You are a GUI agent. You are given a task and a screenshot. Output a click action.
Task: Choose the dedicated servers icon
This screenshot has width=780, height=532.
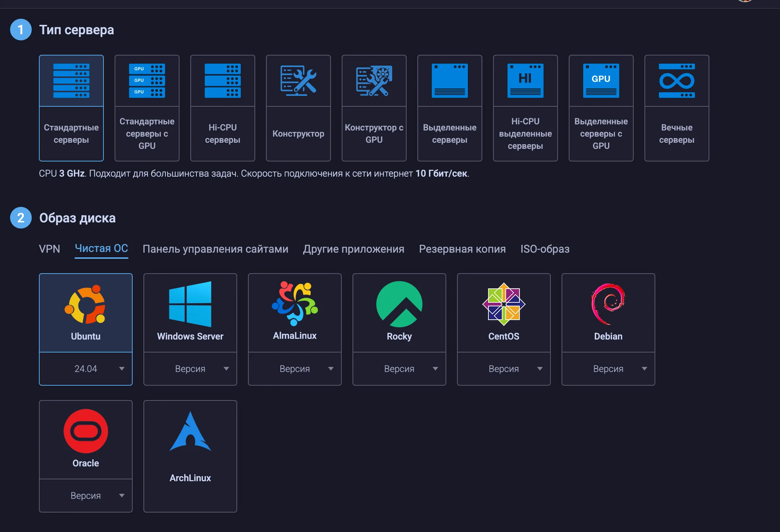(x=450, y=81)
